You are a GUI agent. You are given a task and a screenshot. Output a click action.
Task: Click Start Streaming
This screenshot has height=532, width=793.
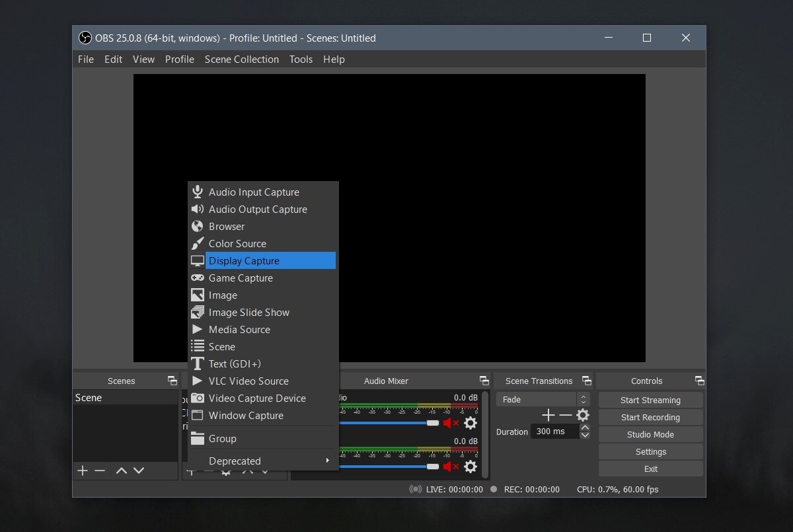tap(650, 399)
